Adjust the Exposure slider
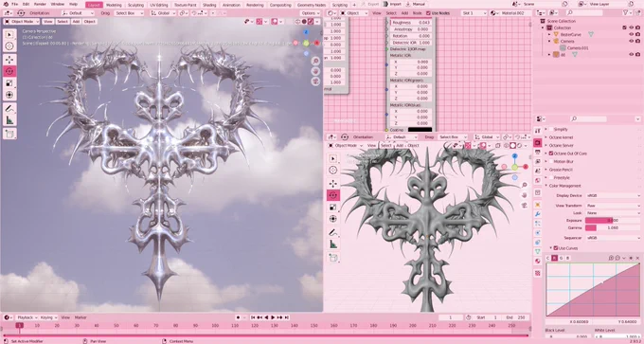This screenshot has height=344, width=644. click(613, 220)
